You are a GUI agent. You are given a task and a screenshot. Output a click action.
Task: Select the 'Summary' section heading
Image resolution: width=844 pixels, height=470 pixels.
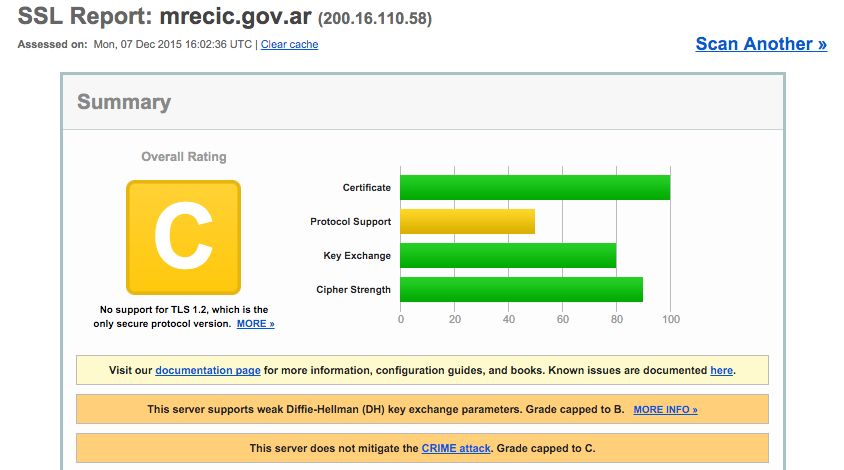[124, 102]
